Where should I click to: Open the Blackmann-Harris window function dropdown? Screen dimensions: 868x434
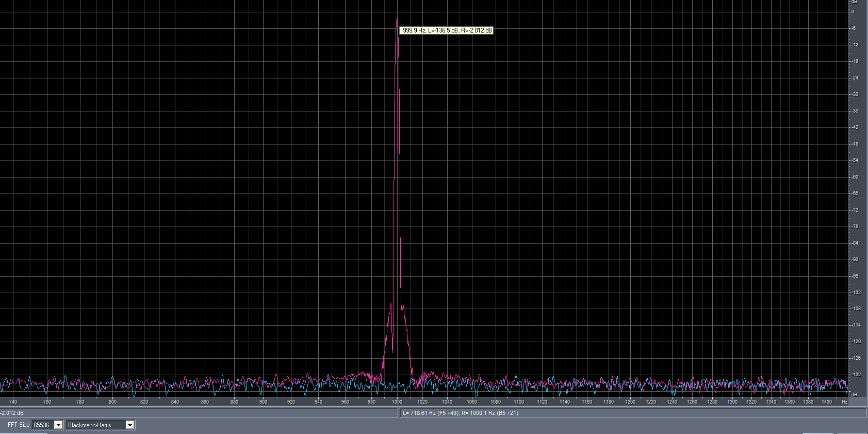[x=130, y=425]
